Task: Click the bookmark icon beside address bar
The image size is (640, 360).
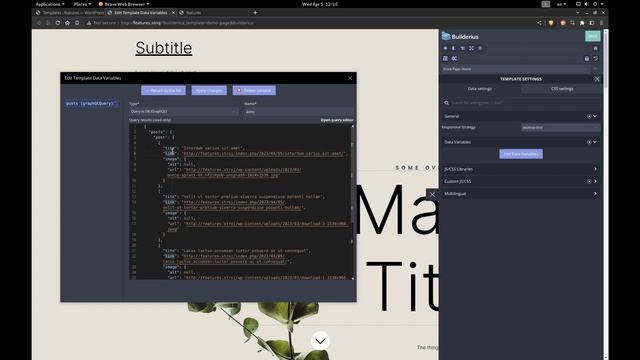Action: coord(77,23)
